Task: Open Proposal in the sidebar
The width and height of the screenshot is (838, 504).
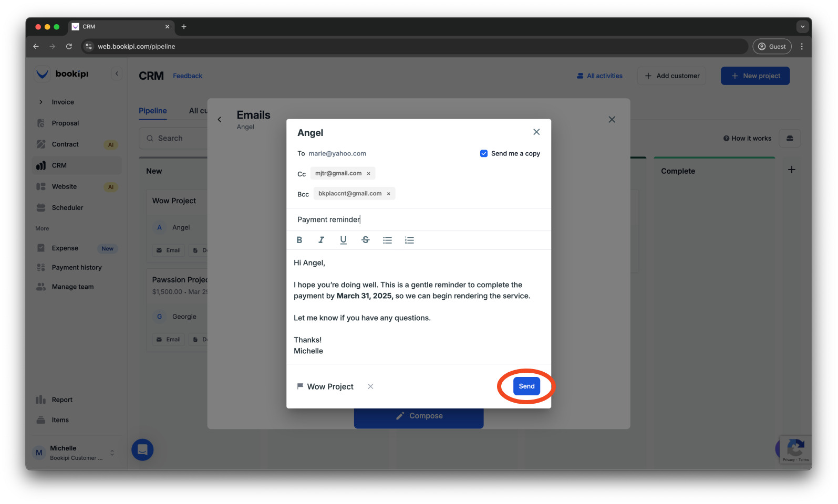Action: (x=77, y=123)
